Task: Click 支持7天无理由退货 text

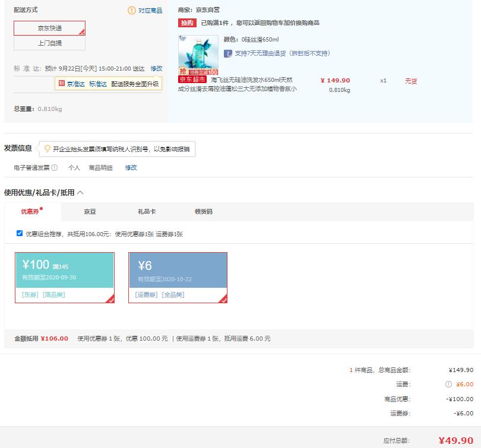Action: (282, 53)
